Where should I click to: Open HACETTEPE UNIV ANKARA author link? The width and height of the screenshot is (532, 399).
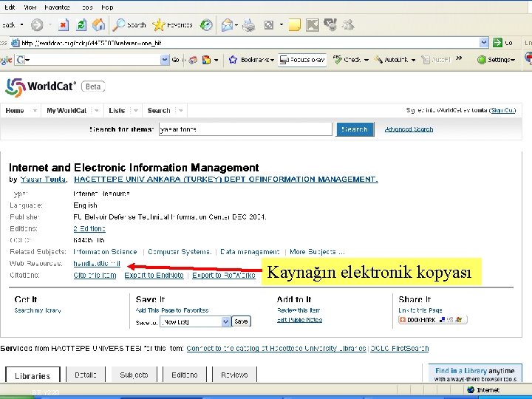pyautogui.click(x=226, y=179)
